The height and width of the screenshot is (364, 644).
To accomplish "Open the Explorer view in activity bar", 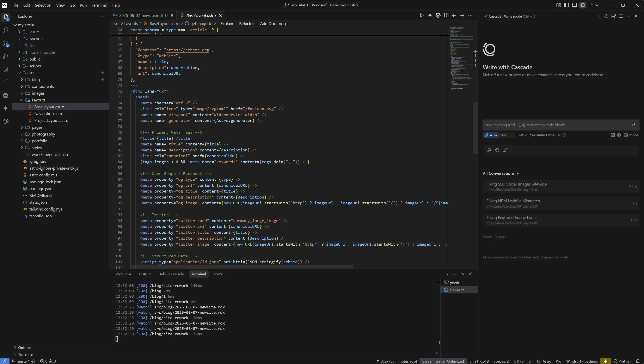I will pyautogui.click(x=6, y=17).
